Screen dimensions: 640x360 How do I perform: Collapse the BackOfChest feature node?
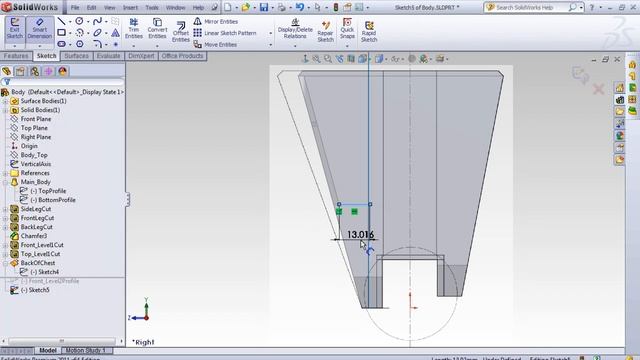[x=5, y=263]
